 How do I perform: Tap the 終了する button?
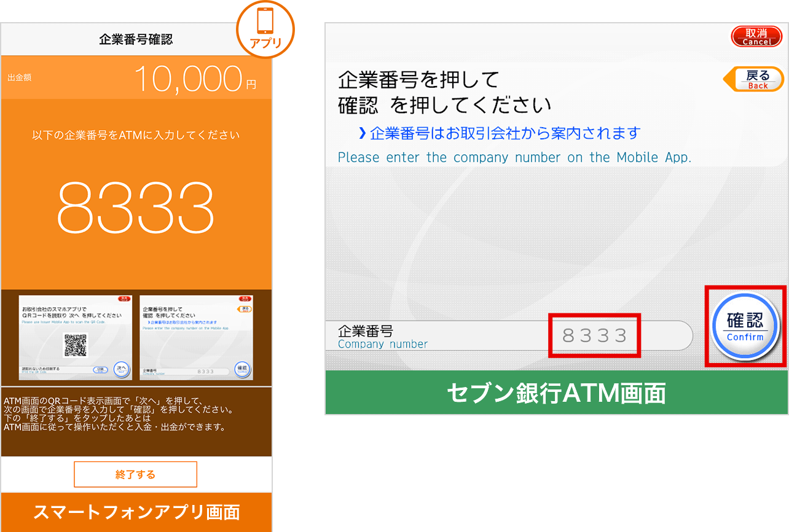click(x=135, y=474)
